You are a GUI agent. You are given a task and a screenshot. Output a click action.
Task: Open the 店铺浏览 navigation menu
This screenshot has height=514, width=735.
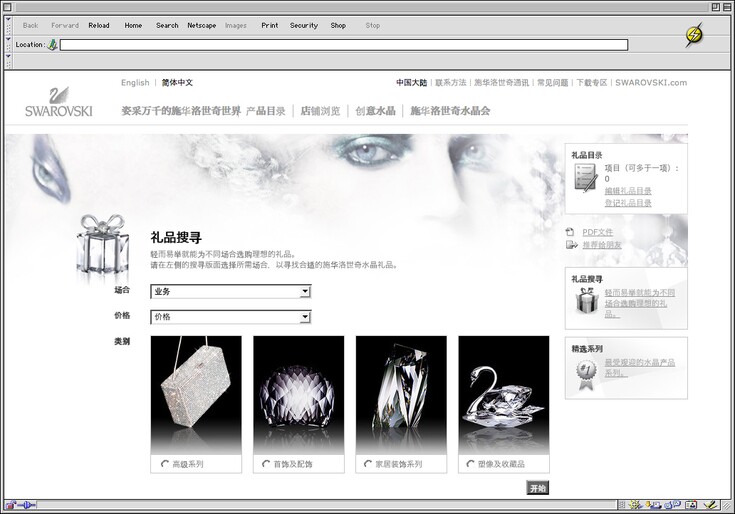click(x=320, y=111)
